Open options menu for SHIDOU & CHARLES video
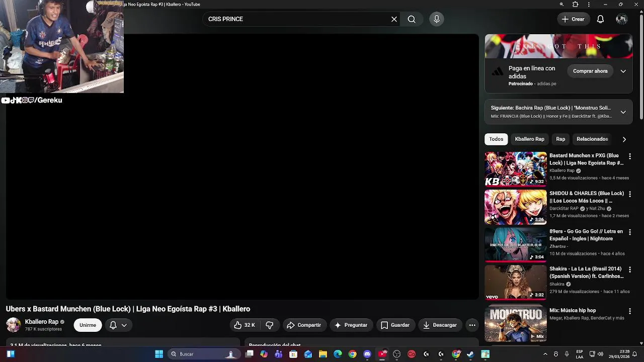Viewport: 644px width, 362px height. (629, 194)
